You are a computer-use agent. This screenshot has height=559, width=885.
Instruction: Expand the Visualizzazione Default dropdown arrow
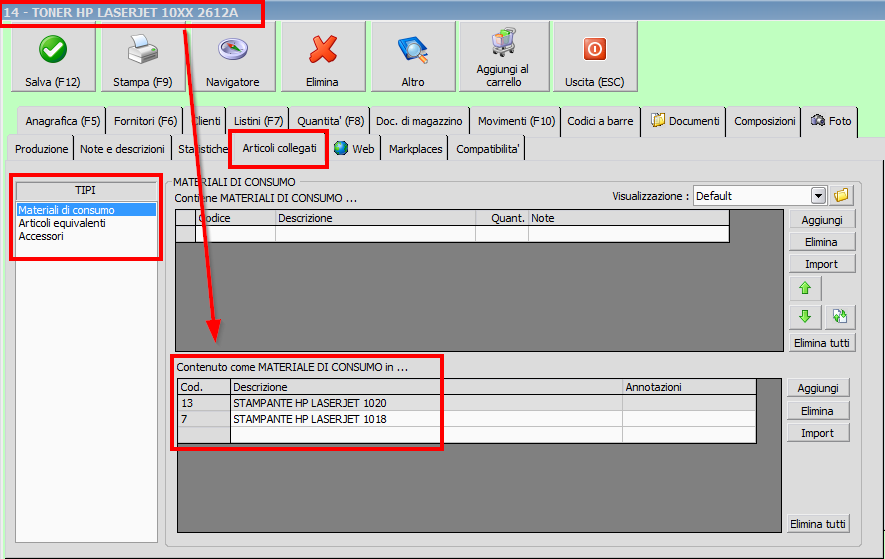pos(818,196)
